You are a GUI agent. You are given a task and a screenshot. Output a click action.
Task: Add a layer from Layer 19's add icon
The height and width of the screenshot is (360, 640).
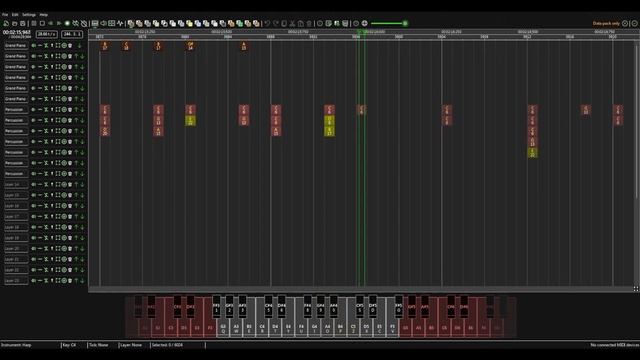[x=64, y=238]
